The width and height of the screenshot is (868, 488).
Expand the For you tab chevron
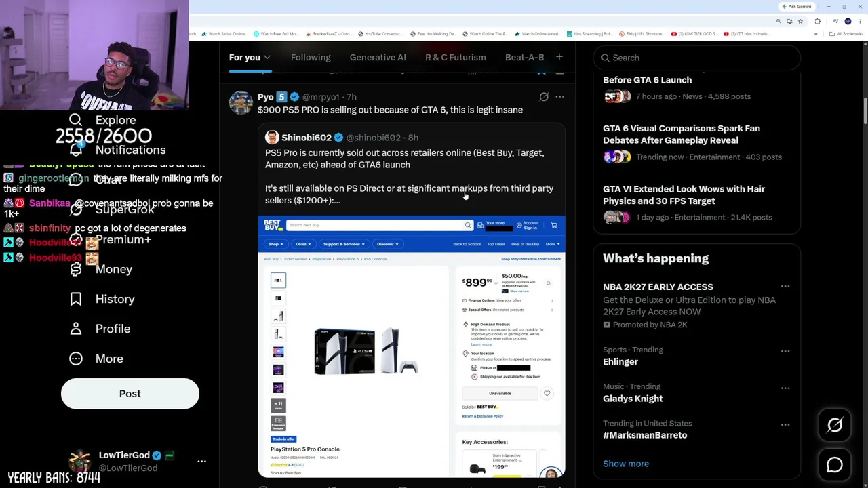click(x=267, y=58)
